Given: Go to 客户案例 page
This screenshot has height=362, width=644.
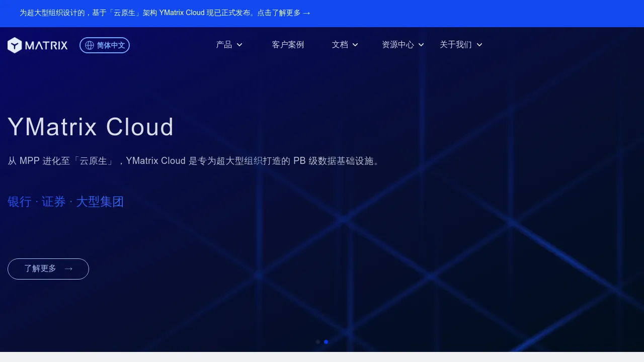Looking at the screenshot, I should pos(288,45).
